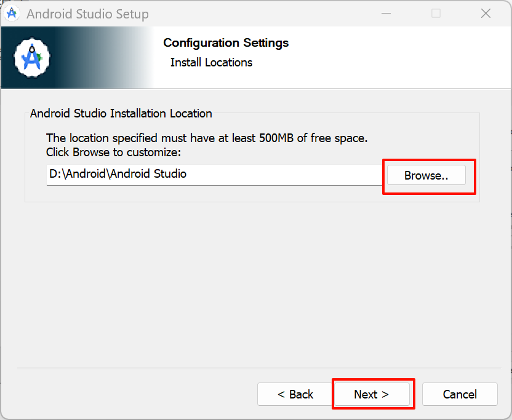512x420 pixels.
Task: Click the 'Click Browse to customize:' text
Action: pyautogui.click(x=113, y=153)
